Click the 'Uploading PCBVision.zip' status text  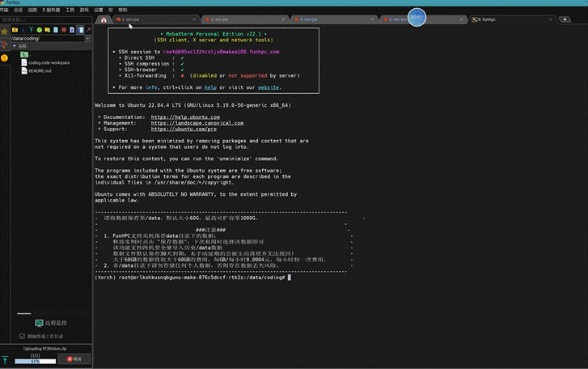coord(45,349)
